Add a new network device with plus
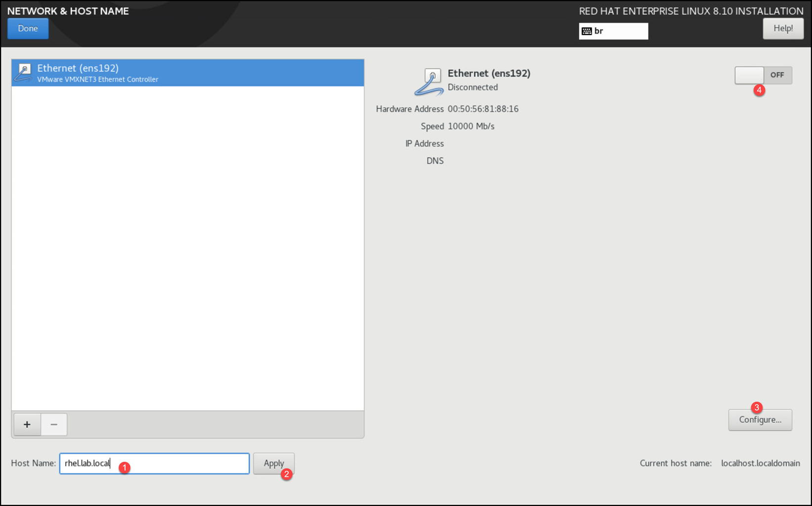The image size is (812, 506). click(x=27, y=424)
